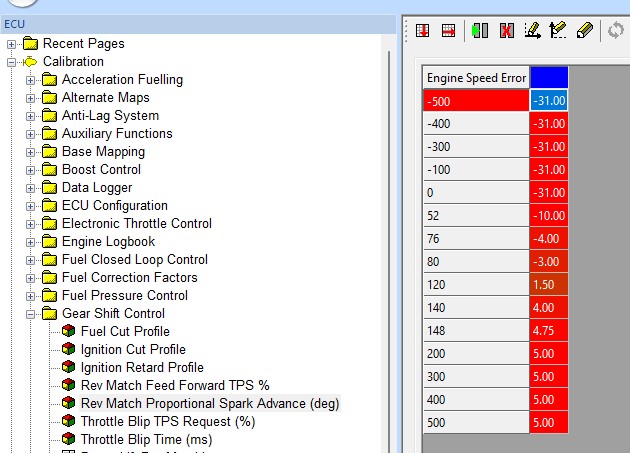The height and width of the screenshot is (453, 630).
Task: Click the green insert column toolbar icon
Action: tap(480, 31)
